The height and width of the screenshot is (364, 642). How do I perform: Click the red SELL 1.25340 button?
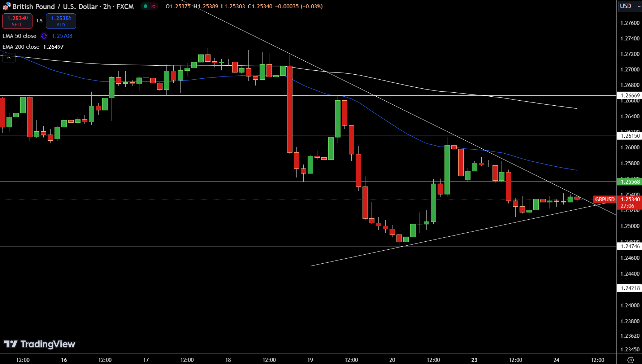point(17,21)
